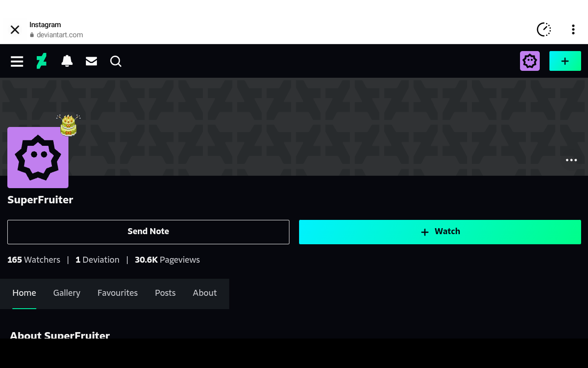Open the search magnifier

(x=116, y=61)
